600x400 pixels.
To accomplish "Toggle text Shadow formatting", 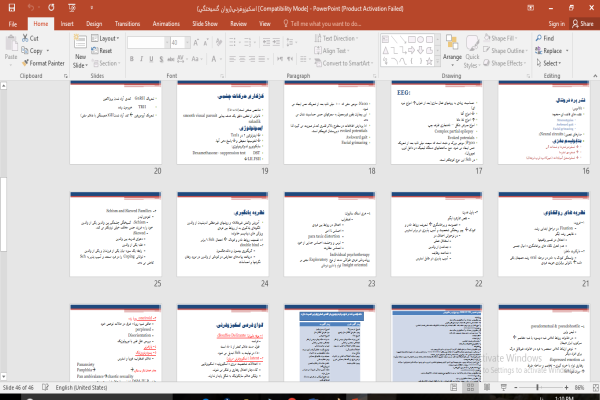I will pyautogui.click(x=161, y=59).
